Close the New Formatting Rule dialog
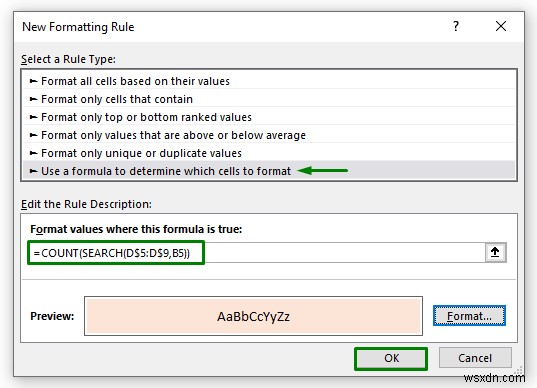This screenshot has width=537, height=388. (x=501, y=26)
